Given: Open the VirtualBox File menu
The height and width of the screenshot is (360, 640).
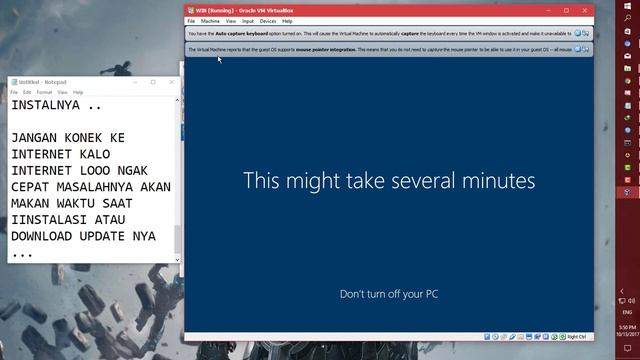Looking at the screenshot, I should pyautogui.click(x=191, y=21).
